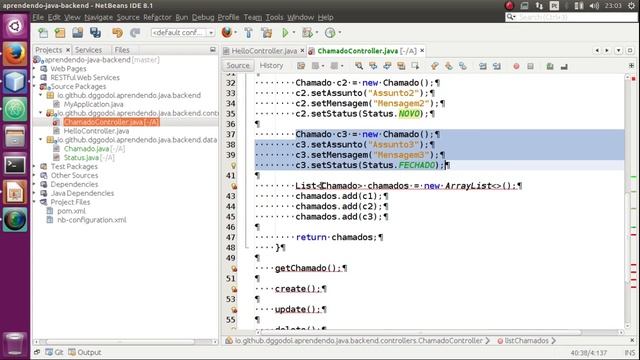Select nb-configuration.xml in Project Files
This screenshot has width=640, height=360.
[92, 220]
